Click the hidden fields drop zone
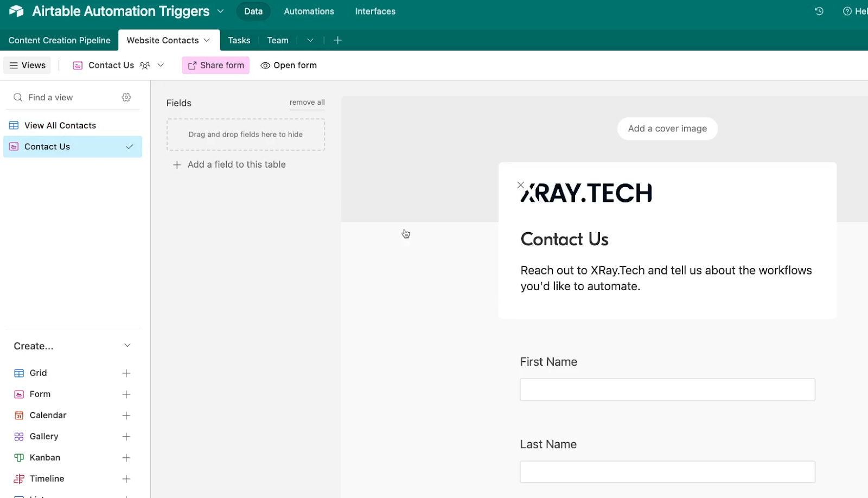Screen dimensions: 868x498 (x=246, y=135)
